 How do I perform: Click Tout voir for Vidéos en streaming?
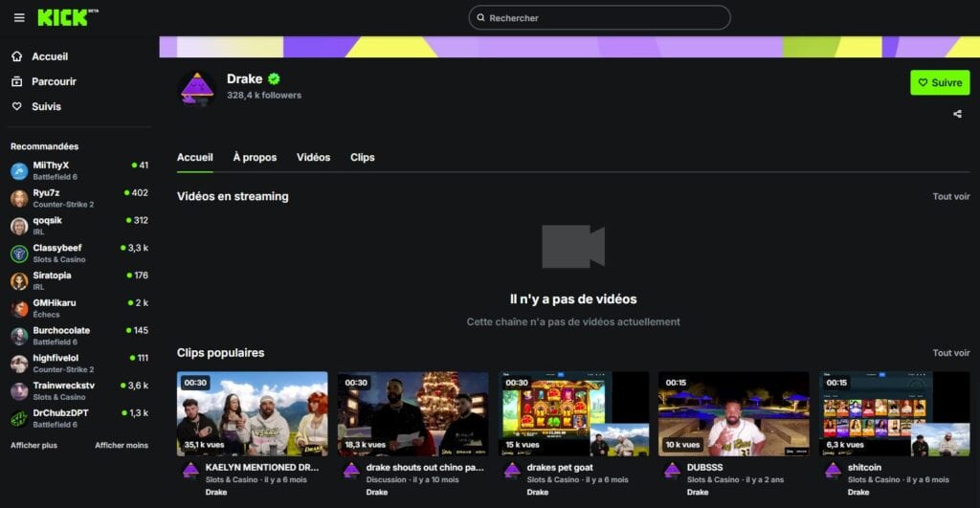pyautogui.click(x=951, y=196)
